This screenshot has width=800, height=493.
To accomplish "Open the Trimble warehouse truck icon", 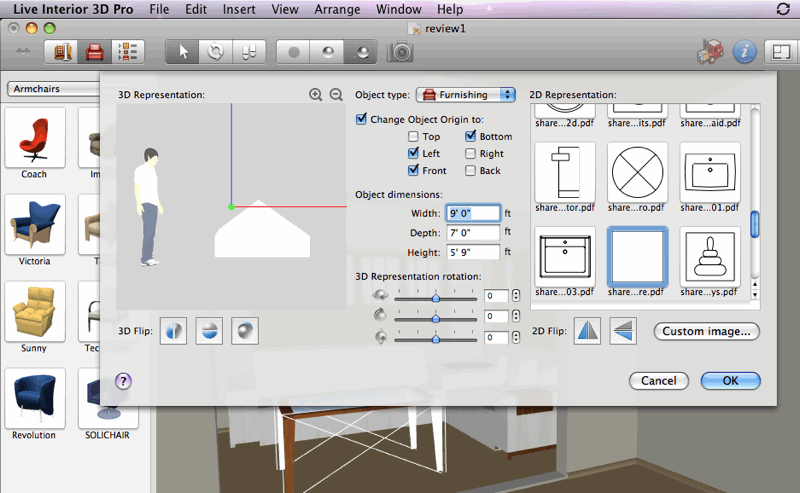I will (710, 52).
